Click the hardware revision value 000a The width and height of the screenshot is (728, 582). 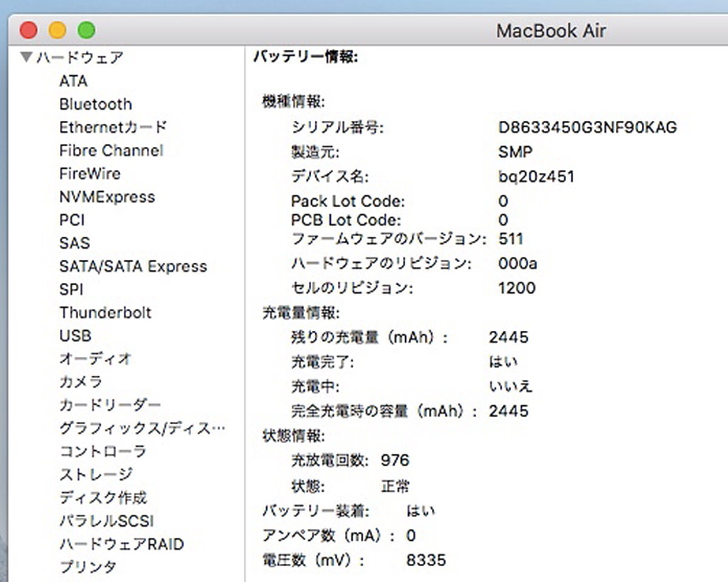517,263
